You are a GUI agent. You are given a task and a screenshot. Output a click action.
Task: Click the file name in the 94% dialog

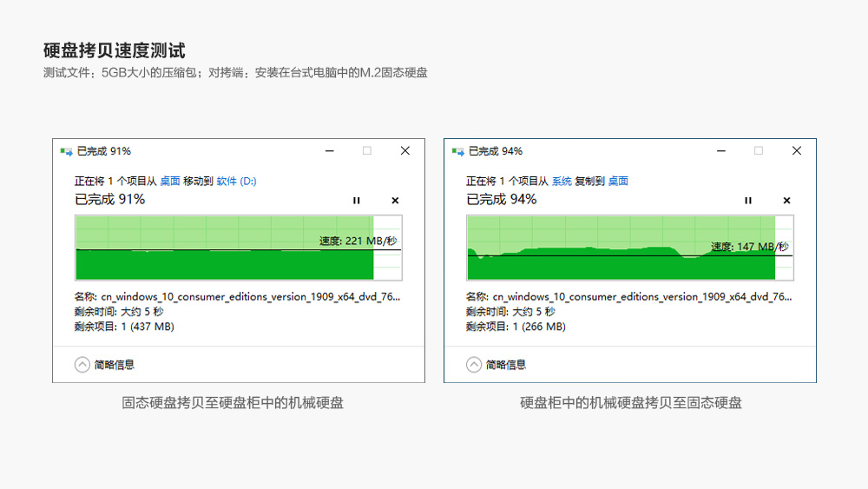[642, 297]
